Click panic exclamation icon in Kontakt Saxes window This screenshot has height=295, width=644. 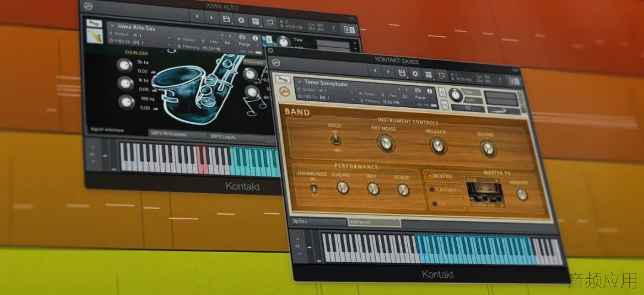coord(500,79)
